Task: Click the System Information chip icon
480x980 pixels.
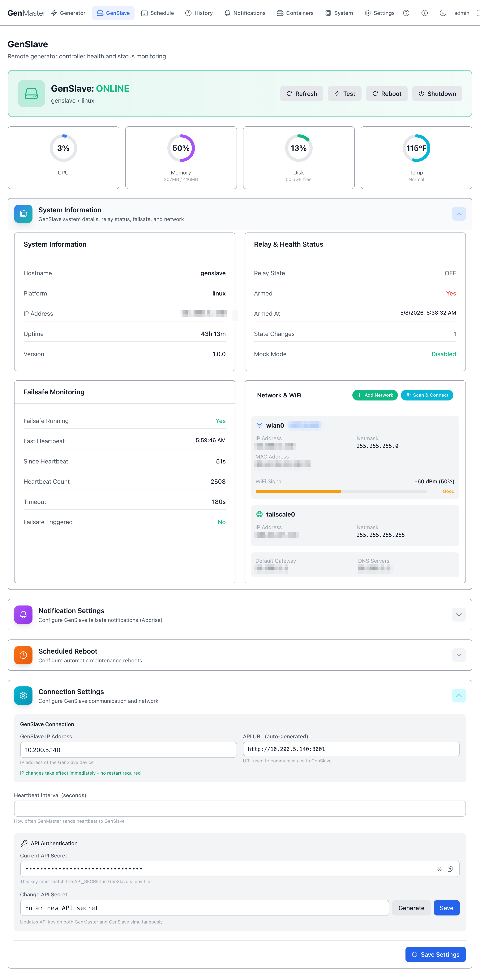Action: (x=23, y=214)
